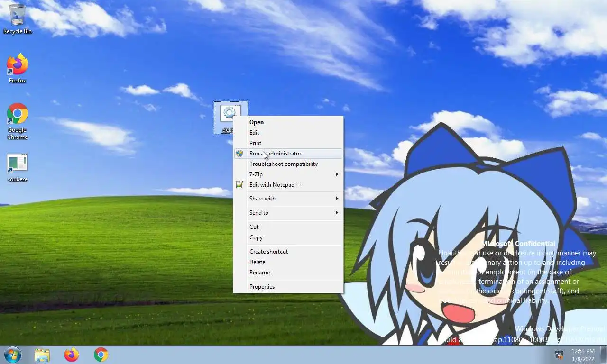Expand the Share with submenu

[288, 199]
